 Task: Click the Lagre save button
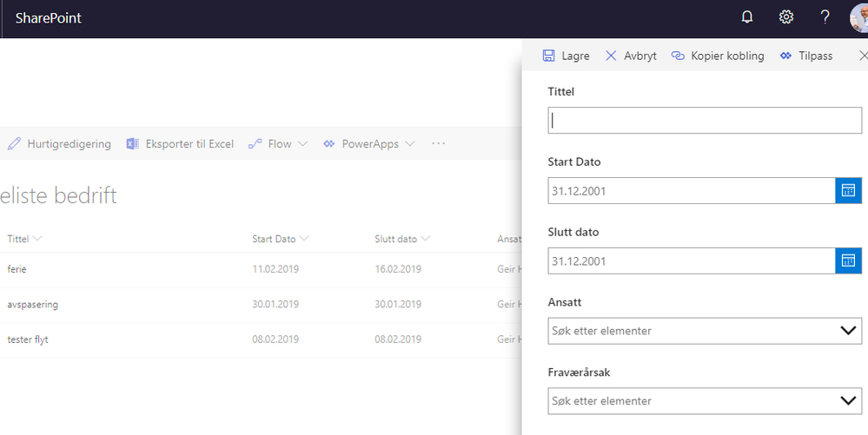coord(566,56)
